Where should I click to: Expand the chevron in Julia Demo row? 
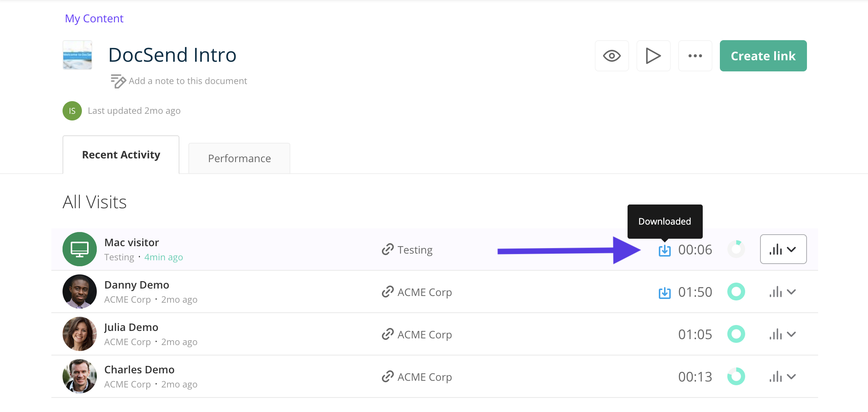[x=791, y=334]
